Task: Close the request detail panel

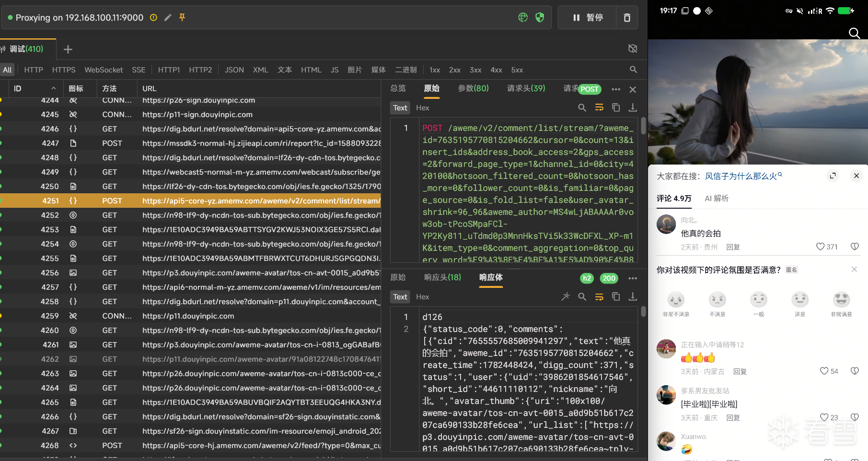Action: pyautogui.click(x=633, y=90)
